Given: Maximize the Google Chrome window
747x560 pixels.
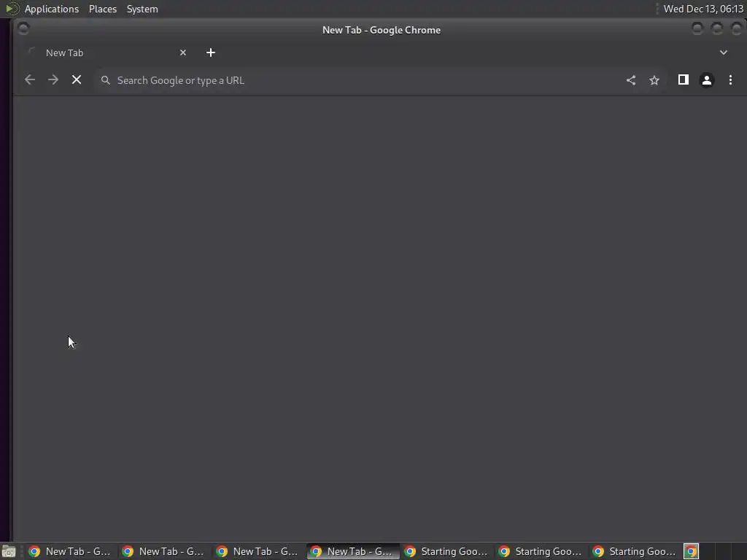Looking at the screenshot, I should click(x=717, y=28).
